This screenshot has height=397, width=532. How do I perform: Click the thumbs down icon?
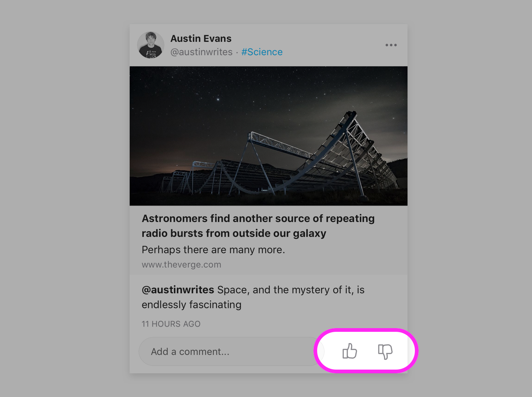click(385, 351)
